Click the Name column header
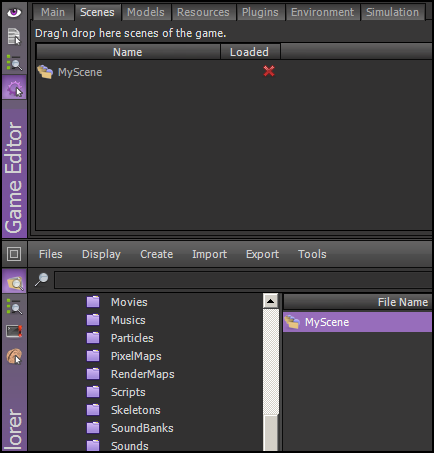 coord(128,52)
